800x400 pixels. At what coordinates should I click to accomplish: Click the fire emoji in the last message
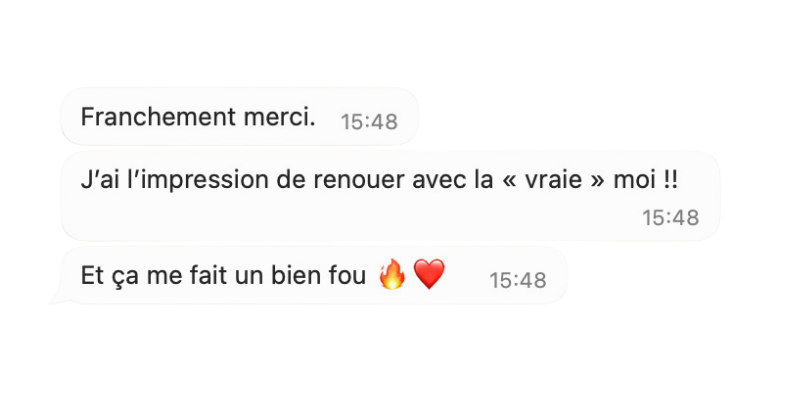[x=392, y=274]
